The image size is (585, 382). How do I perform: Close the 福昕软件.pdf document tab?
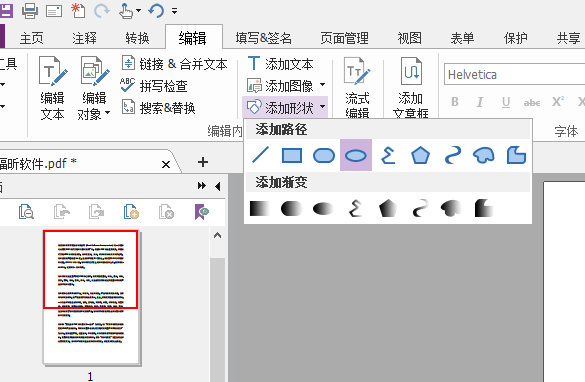(x=166, y=164)
